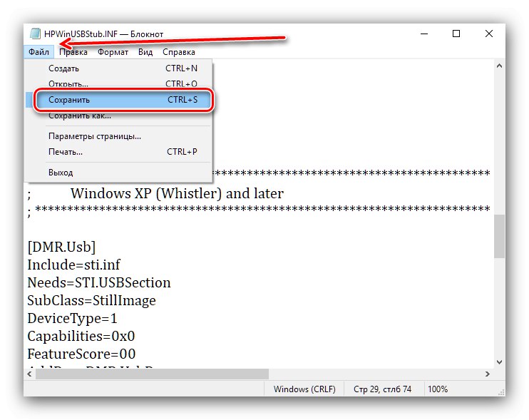Screen dimensions: 529x420
Task: Click the line [DMR.Usb]
Action: pyautogui.click(x=61, y=247)
